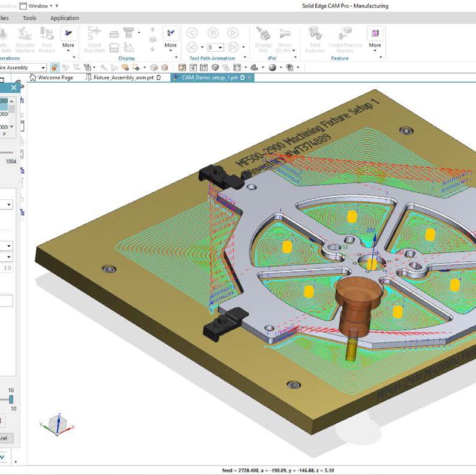The image size is (476, 475).
Task: Click the snap point cursor icon
Action: [x=136, y=67]
